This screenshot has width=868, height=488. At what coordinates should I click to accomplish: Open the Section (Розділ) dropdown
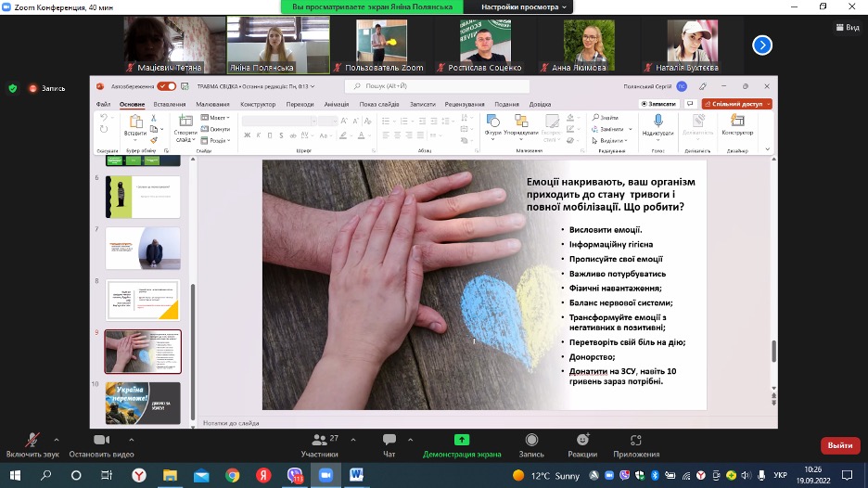pyautogui.click(x=216, y=141)
